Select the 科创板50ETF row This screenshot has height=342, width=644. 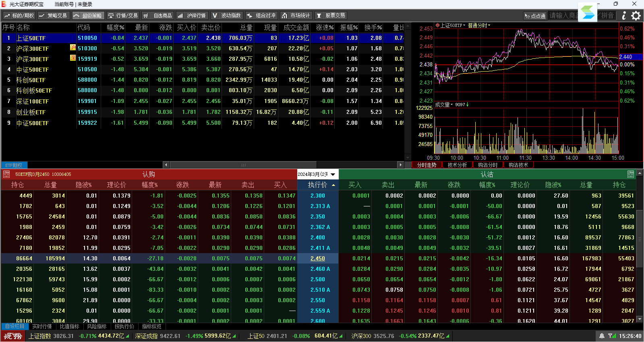pos(203,90)
